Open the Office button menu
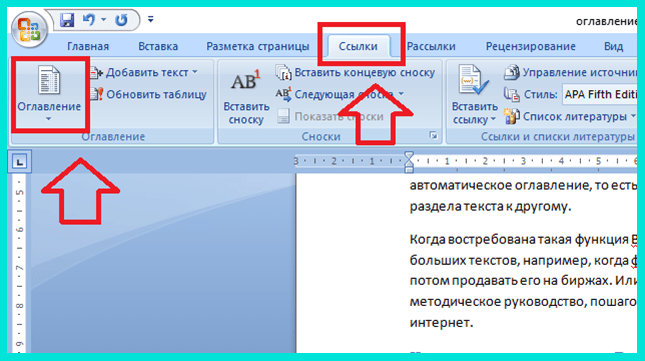This screenshot has height=361, width=645. [29, 30]
